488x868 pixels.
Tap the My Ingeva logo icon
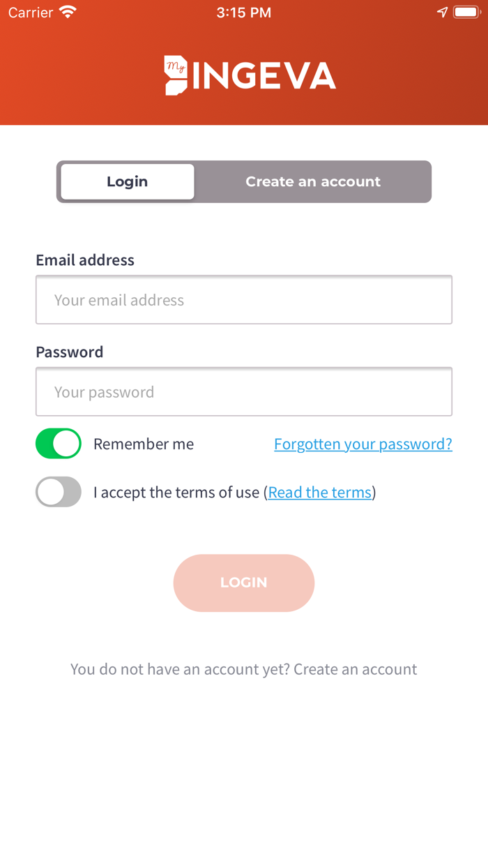point(176,75)
